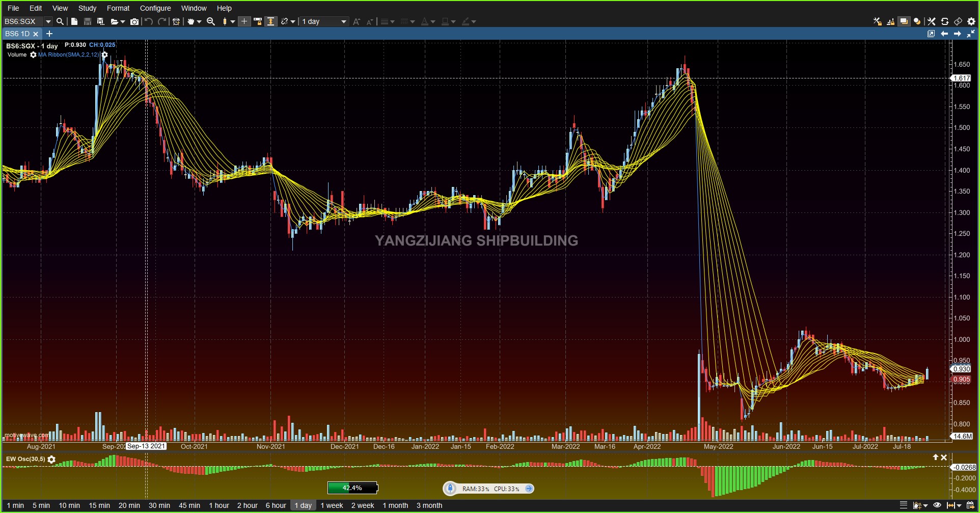Toggle the vertical auto-scale button
The height and width of the screenshot is (513, 980).
coord(271,21)
